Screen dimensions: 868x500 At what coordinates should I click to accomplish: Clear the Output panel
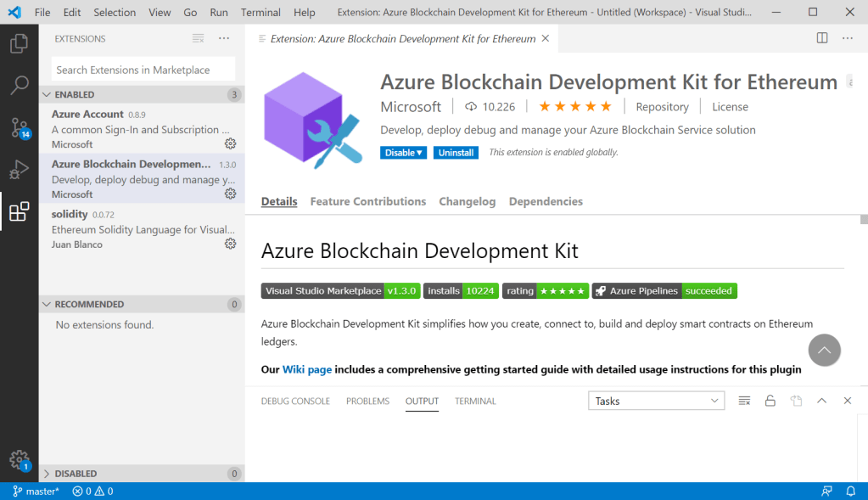[x=743, y=400]
